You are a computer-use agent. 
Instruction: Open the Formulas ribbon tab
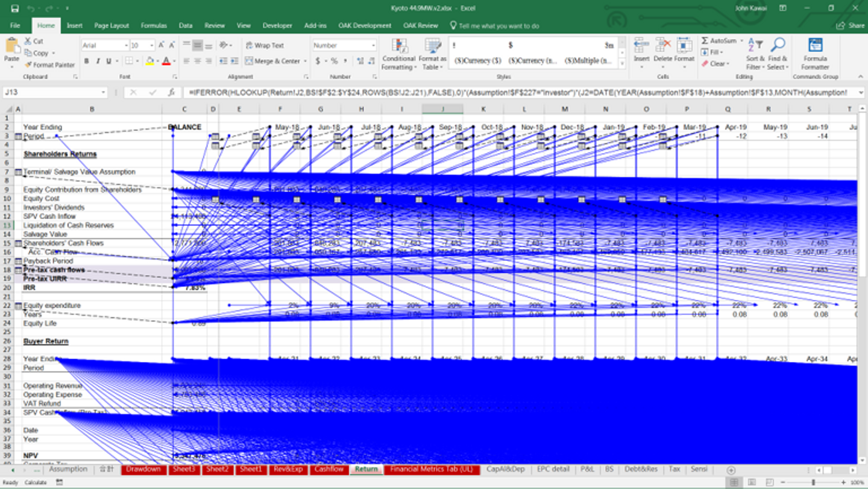(154, 26)
